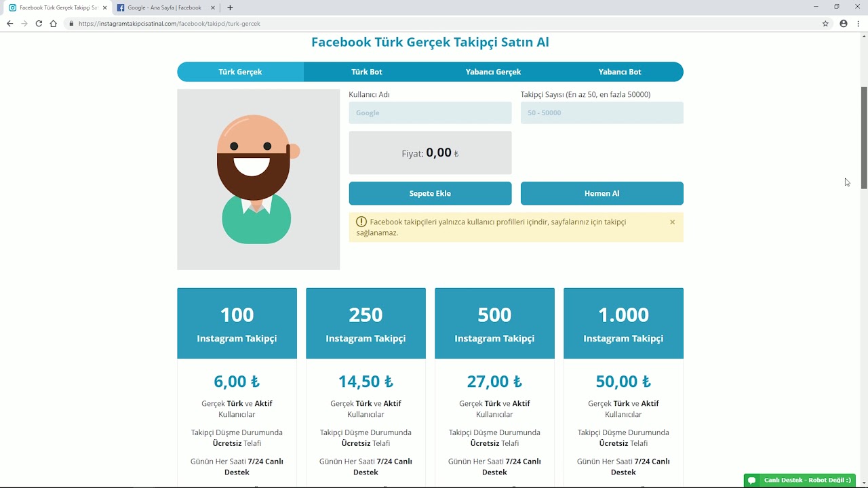The height and width of the screenshot is (488, 868).
Task: Select the 250 Instagram Takipçi package header
Action: (x=366, y=323)
